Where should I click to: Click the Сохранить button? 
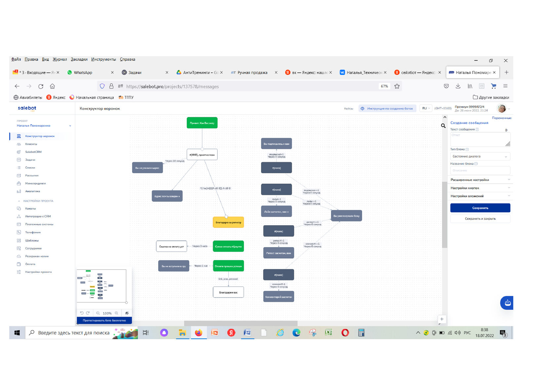480,208
